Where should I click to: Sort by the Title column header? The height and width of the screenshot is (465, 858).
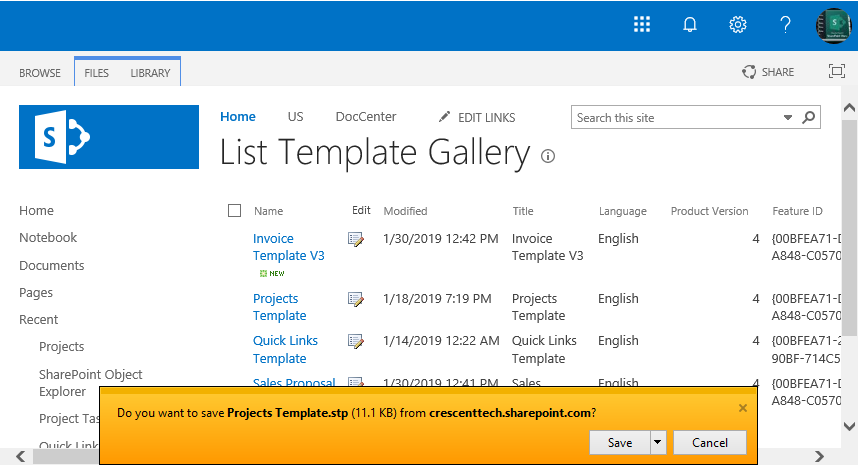click(x=523, y=211)
